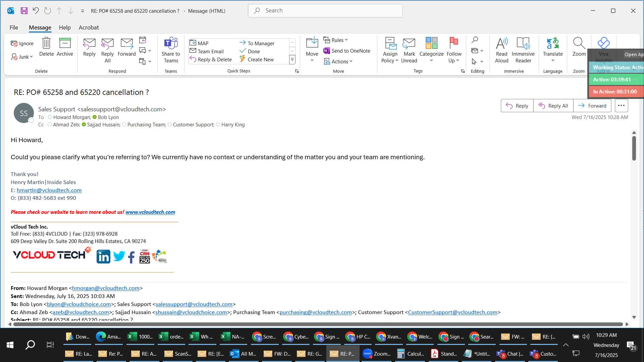
Task: Click the horizontal scrollbar below message
Action: click(x=318, y=324)
